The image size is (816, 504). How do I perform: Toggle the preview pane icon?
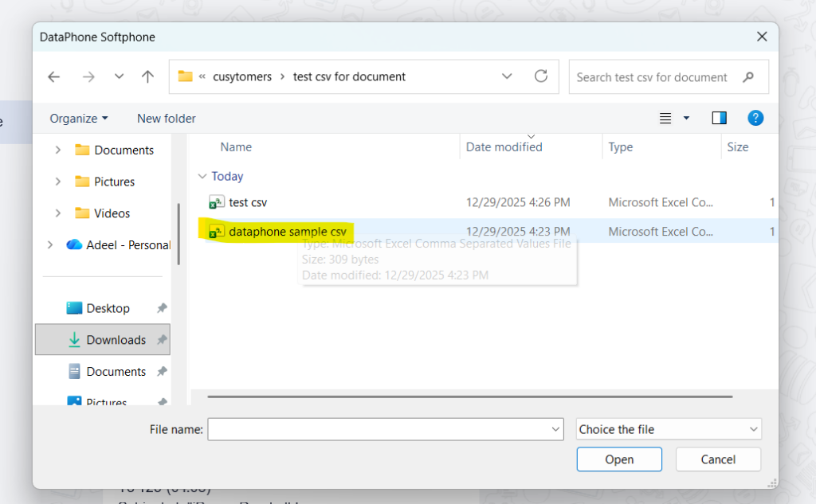[x=719, y=119]
